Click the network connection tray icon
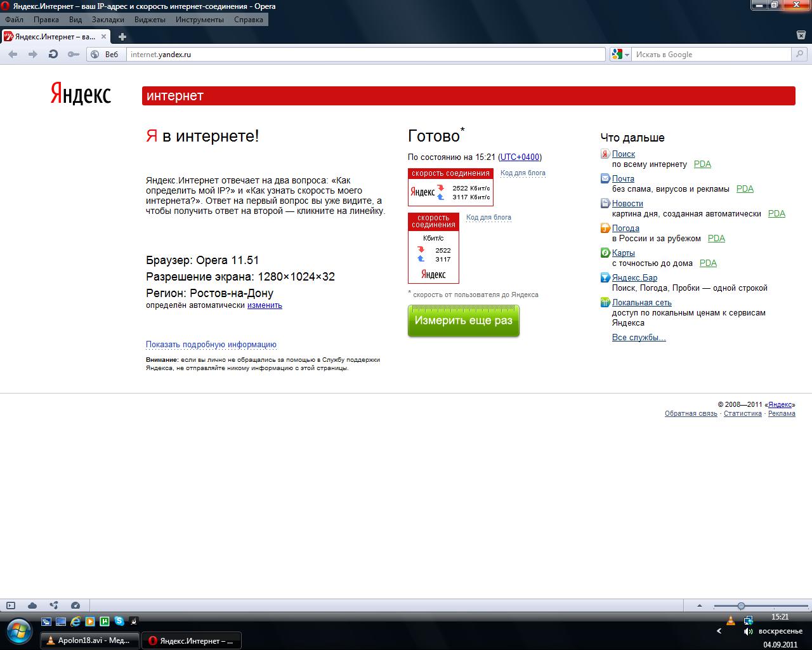Image resolution: width=812 pixels, height=650 pixels. click(748, 620)
